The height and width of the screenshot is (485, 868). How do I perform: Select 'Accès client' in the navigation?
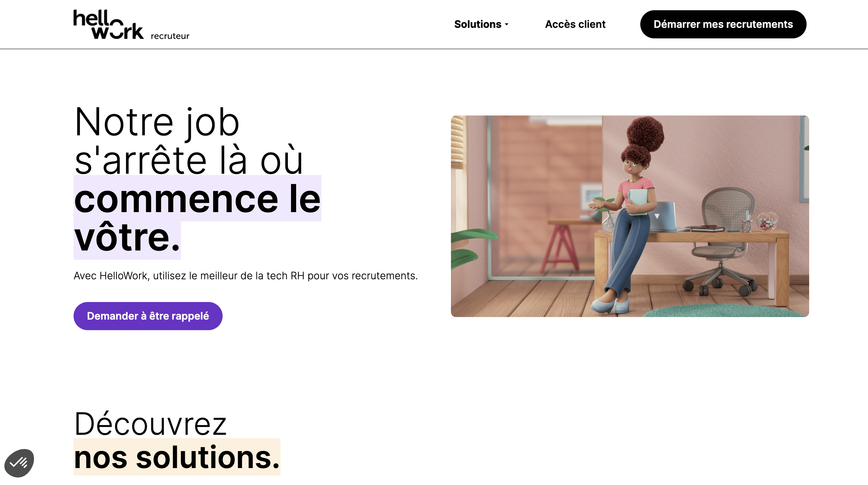click(x=575, y=24)
